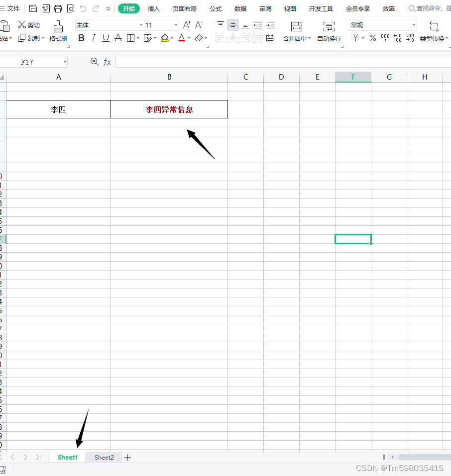Add a new sheet with plus button
The image size is (451, 476).
coord(127,458)
